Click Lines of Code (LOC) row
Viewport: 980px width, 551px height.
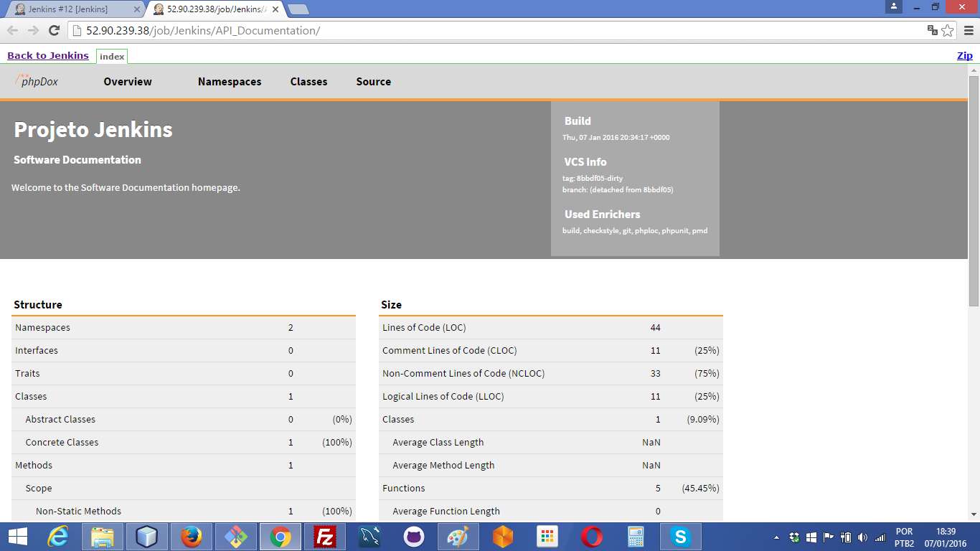point(551,328)
